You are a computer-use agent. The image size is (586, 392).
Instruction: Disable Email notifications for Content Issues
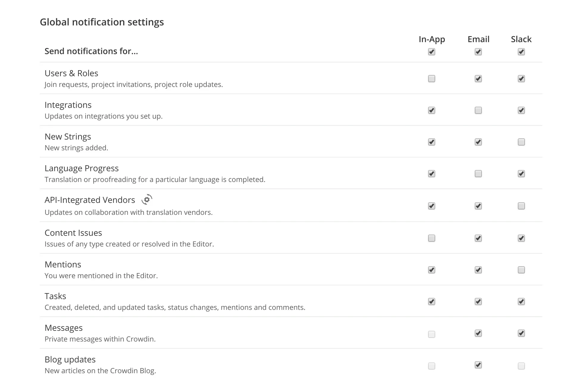tap(478, 238)
